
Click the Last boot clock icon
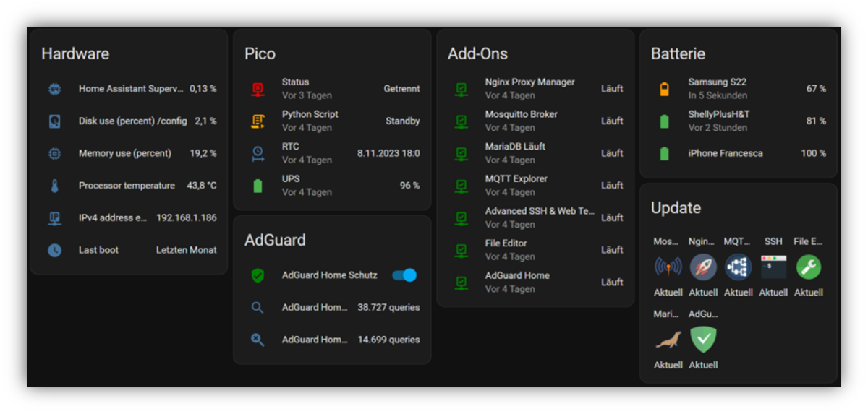coord(55,250)
